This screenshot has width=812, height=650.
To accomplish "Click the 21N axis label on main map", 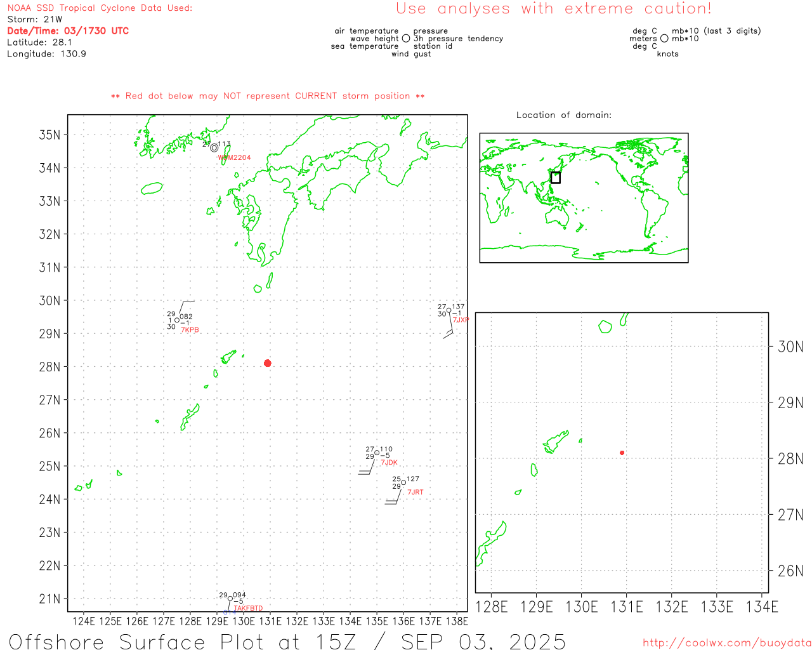I will point(49,599).
